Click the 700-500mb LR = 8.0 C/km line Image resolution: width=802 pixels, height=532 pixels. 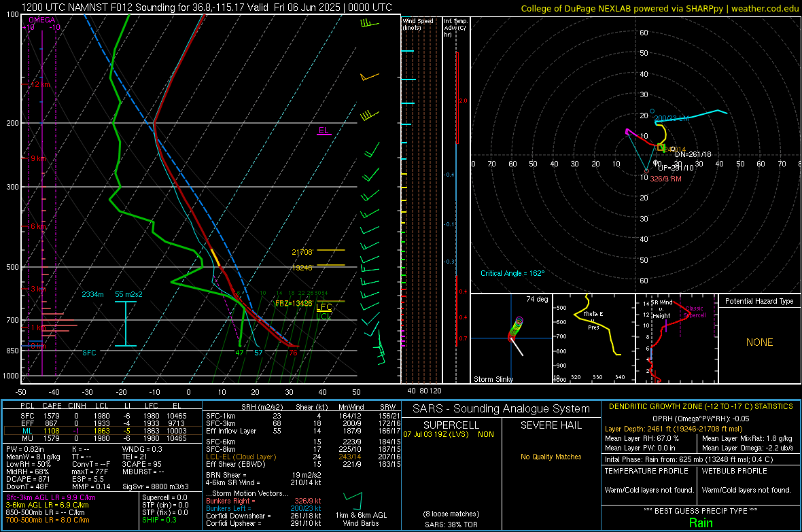tap(48, 520)
